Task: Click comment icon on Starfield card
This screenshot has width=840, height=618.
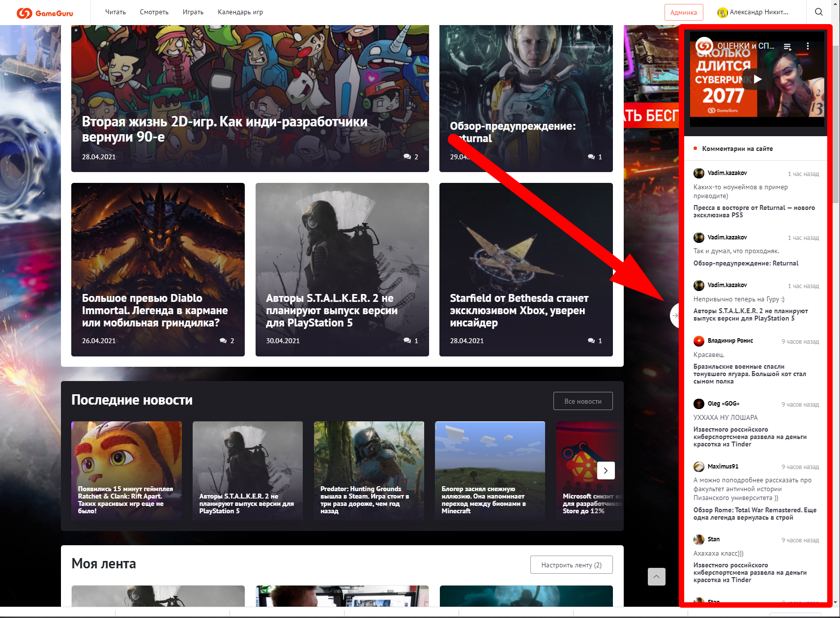Action: (591, 341)
